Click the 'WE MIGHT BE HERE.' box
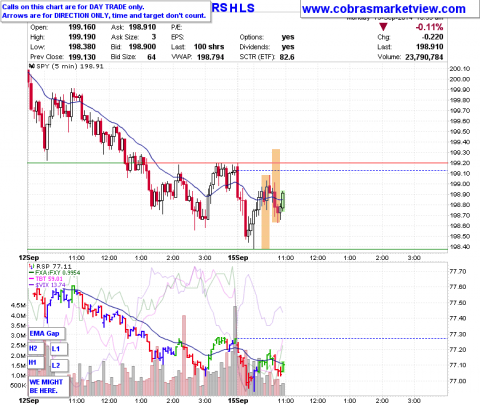 point(48,386)
